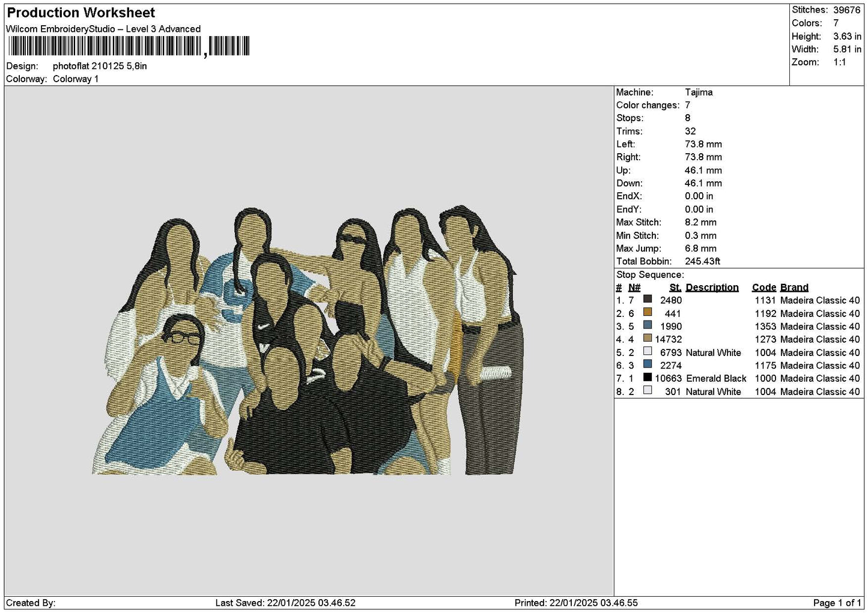The image size is (868, 613).
Task: Click the white swatch in row 5
Action: pyautogui.click(x=648, y=351)
